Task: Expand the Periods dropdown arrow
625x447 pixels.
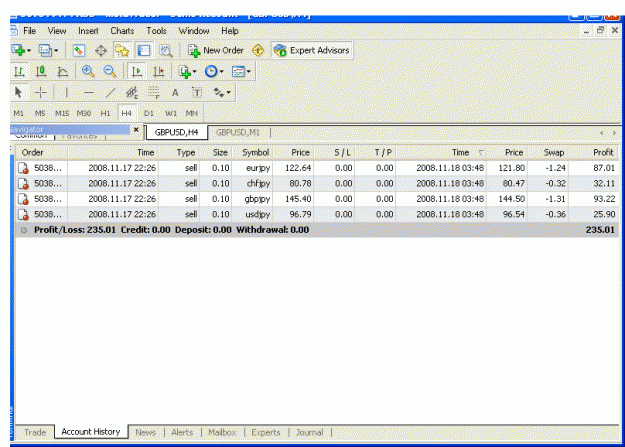Action: pyautogui.click(x=221, y=72)
